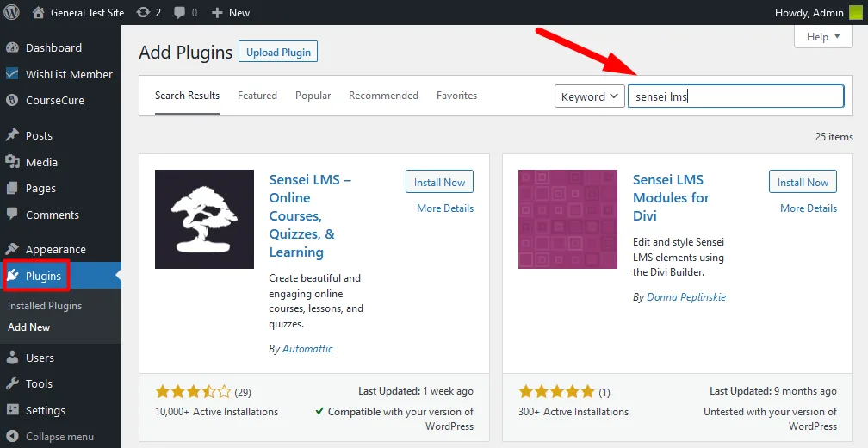Screen dimensions: 868x448
Task: Click the Pages icon in sidebar
Action: 12,189
